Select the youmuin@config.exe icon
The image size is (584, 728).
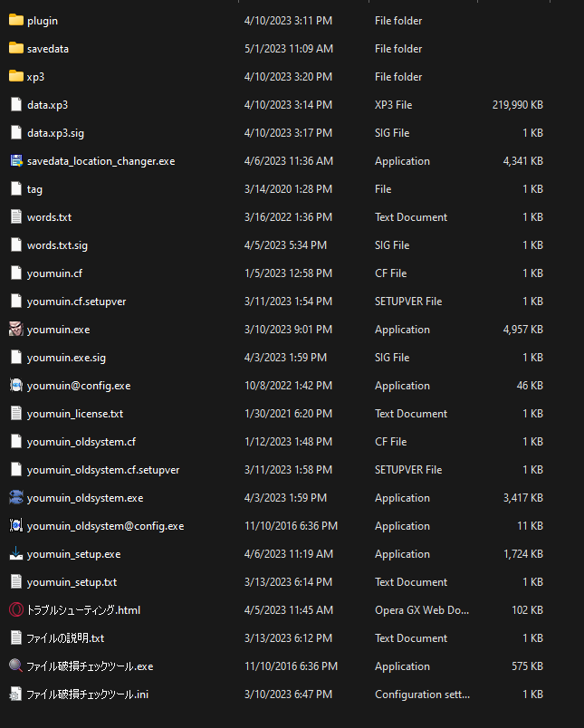pyautogui.click(x=16, y=386)
